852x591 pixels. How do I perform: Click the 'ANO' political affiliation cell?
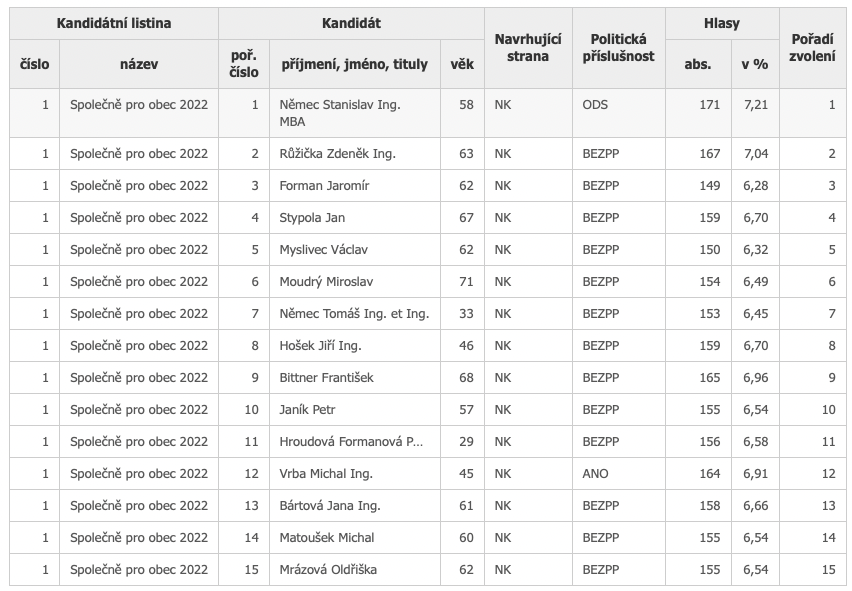click(595, 474)
